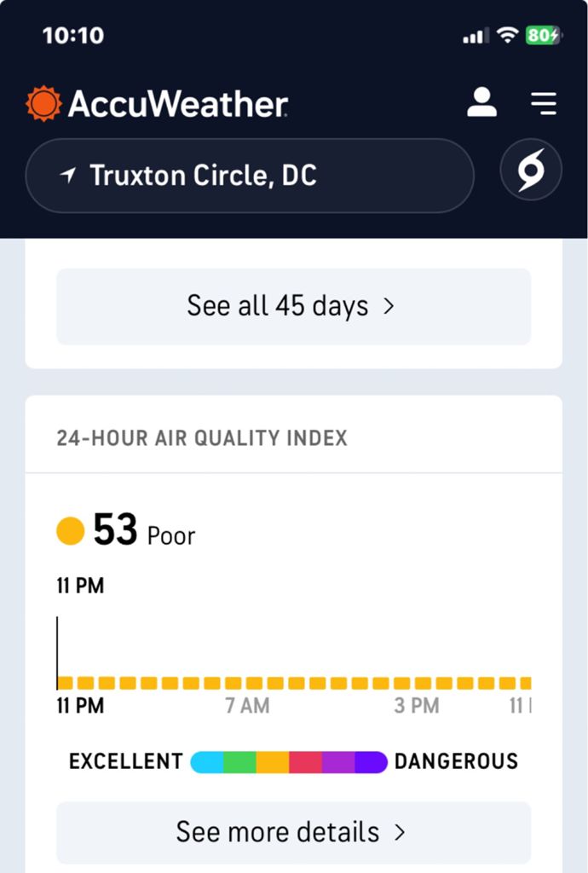Open the hamburger menu
The image size is (588, 873).
[543, 103]
